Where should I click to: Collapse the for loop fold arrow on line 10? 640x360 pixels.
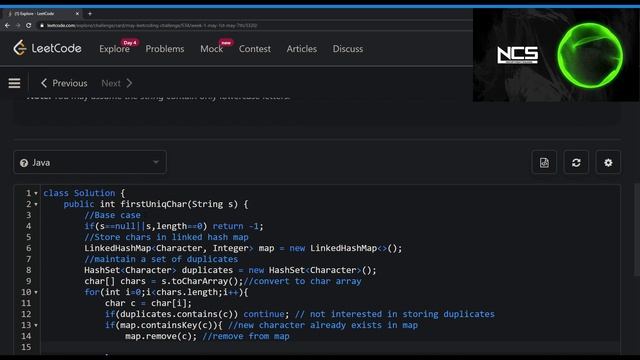36,292
